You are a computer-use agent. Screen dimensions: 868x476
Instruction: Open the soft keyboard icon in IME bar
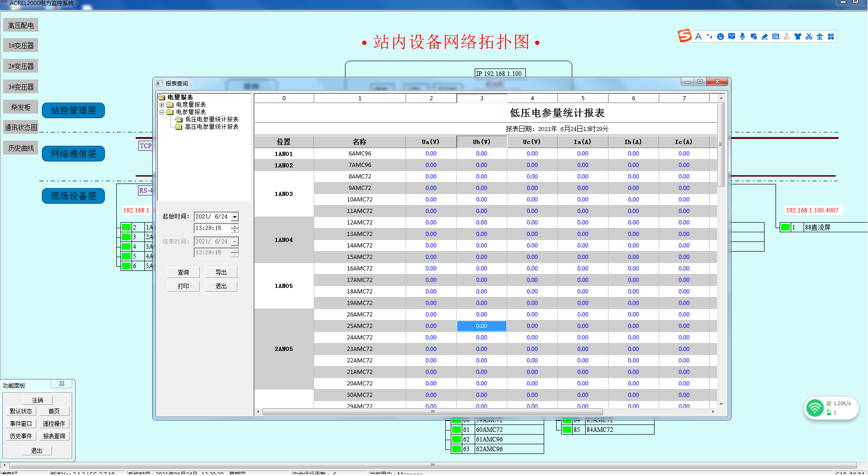tap(776, 36)
